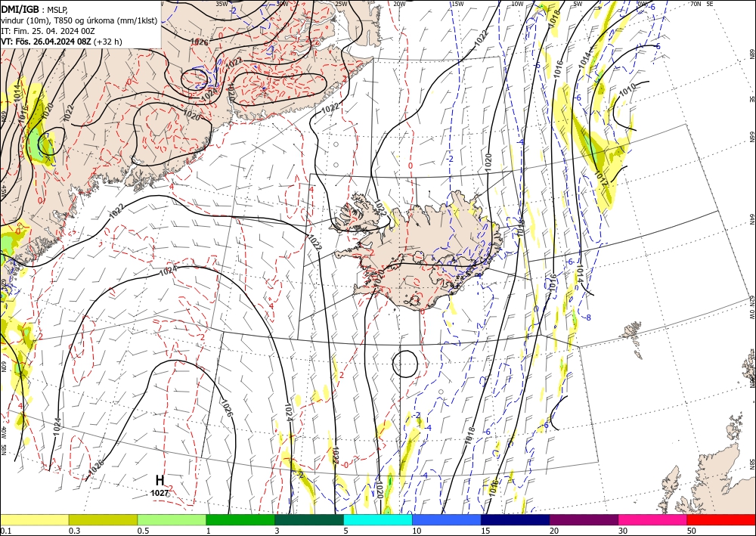Select the 'vindur (10m), T850 og úrkoma' description line
The width and height of the screenshot is (756, 536).
click(x=79, y=20)
